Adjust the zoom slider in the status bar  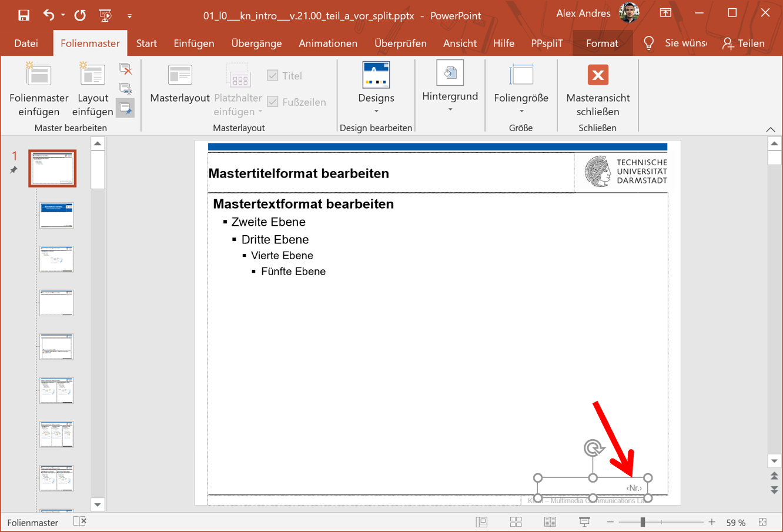[644, 522]
